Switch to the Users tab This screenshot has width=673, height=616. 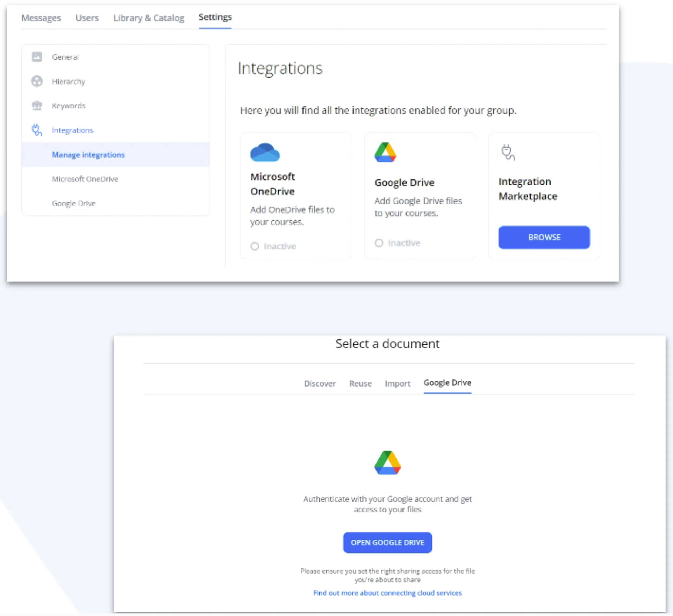point(87,18)
